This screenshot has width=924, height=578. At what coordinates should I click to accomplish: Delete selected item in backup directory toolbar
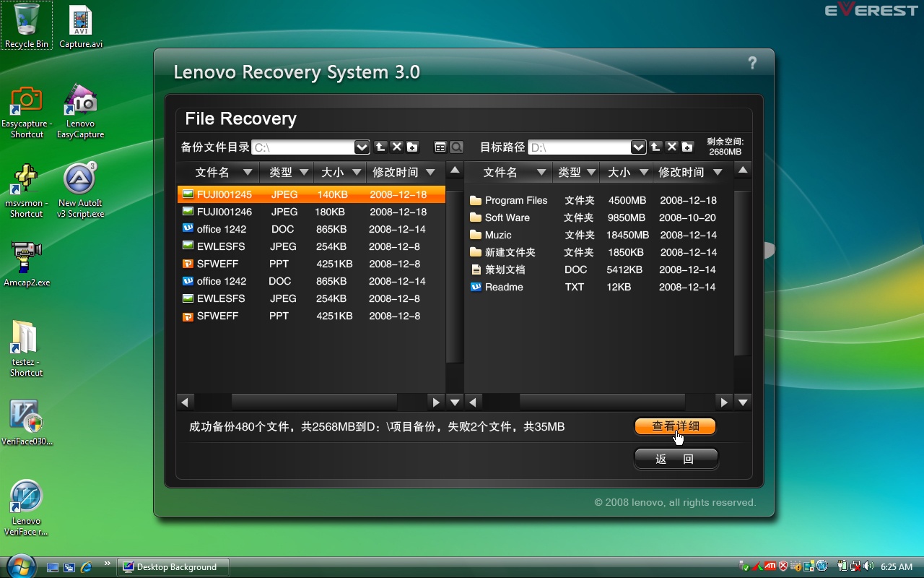coord(396,147)
